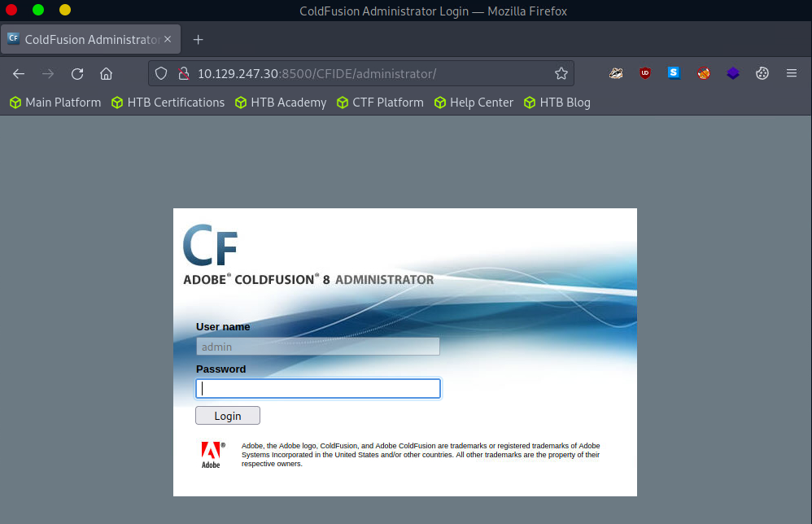812x524 pixels.
Task: Click the connection not secure lock icon
Action: [x=182, y=73]
